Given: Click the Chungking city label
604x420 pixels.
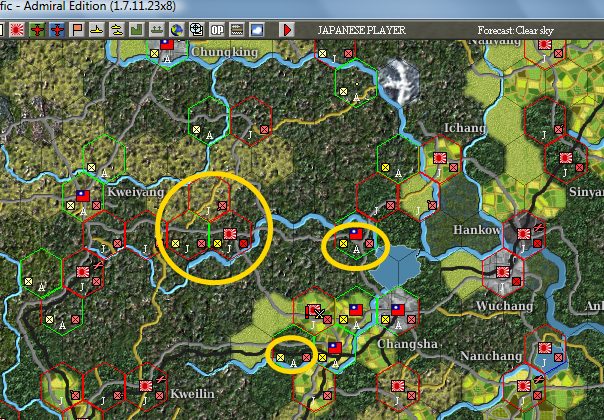Looking at the screenshot, I should coord(225,52).
